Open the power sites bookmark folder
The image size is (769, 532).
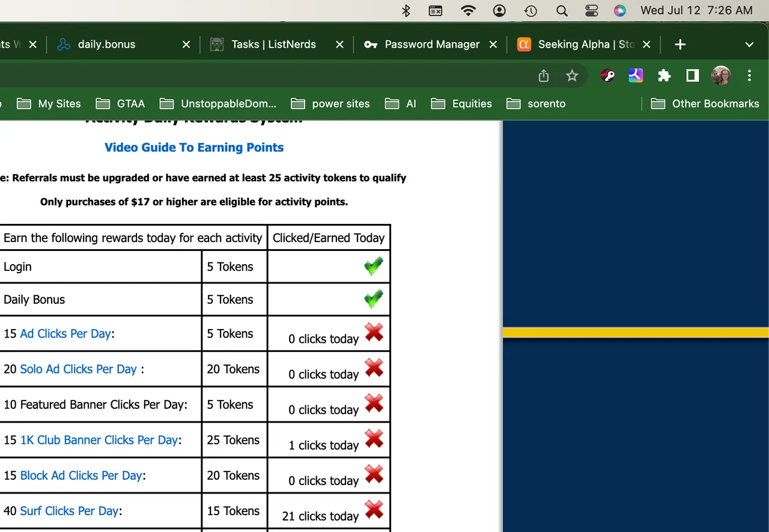330,104
